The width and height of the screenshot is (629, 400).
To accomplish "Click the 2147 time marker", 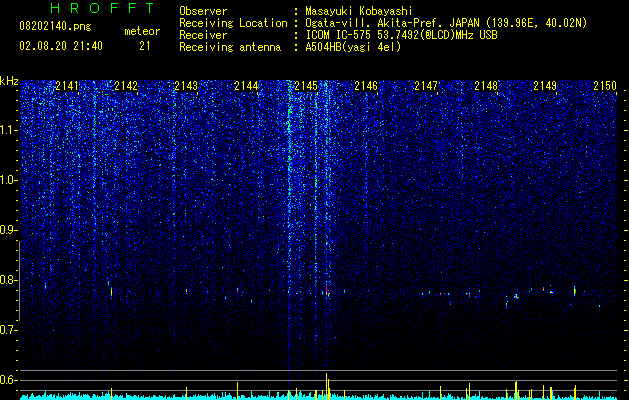I will pos(426,86).
